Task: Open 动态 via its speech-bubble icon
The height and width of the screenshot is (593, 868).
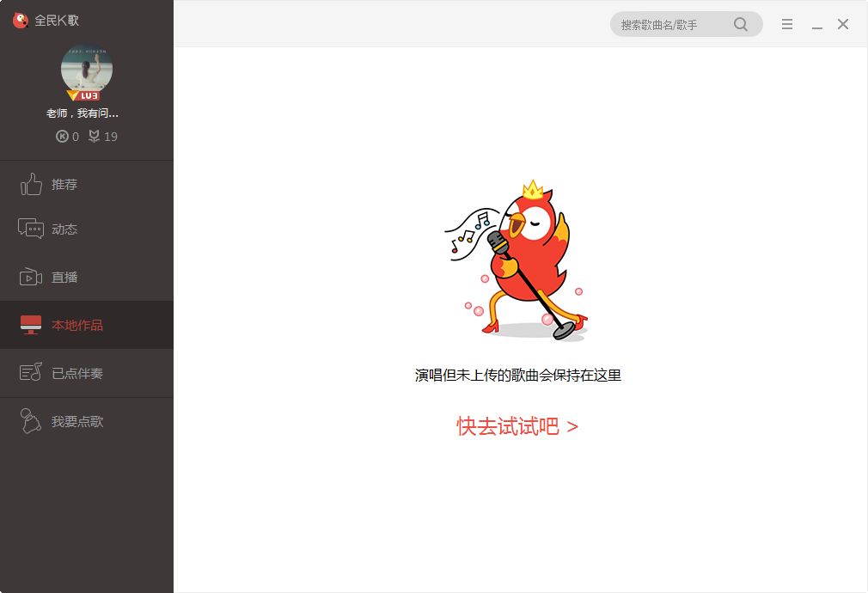Action: click(x=31, y=229)
